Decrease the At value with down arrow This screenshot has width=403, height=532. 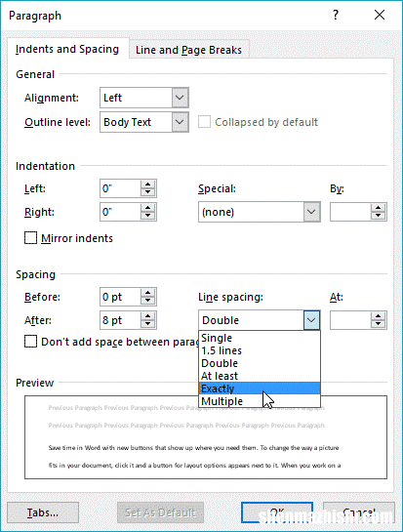pyautogui.click(x=379, y=324)
